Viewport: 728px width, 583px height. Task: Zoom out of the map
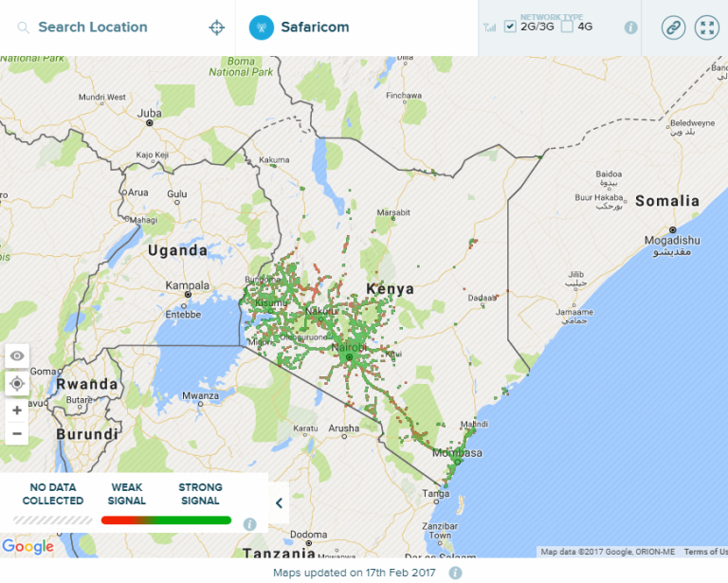click(17, 433)
